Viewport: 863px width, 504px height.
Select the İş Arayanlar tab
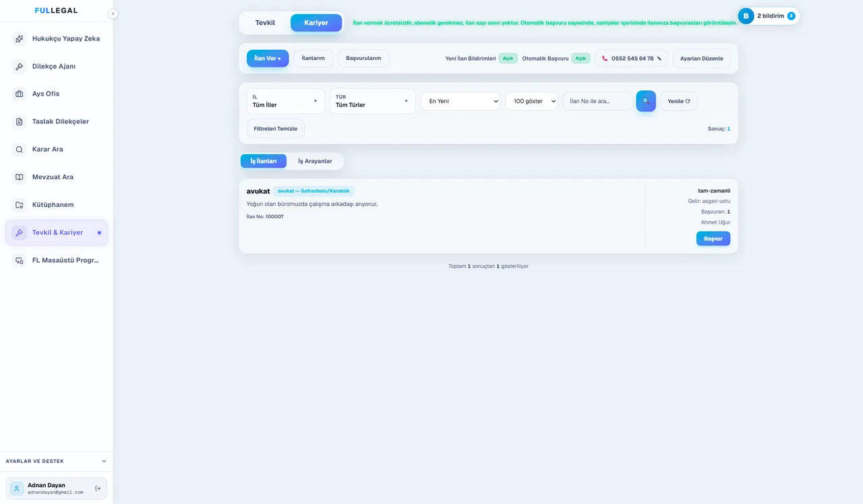[x=315, y=161]
